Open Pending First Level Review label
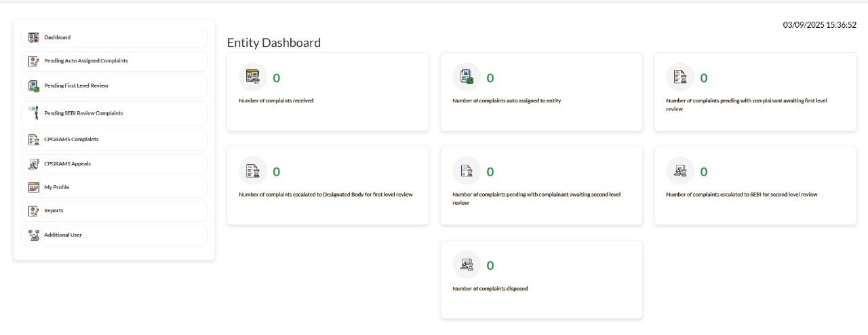The image size is (868, 335). [76, 85]
